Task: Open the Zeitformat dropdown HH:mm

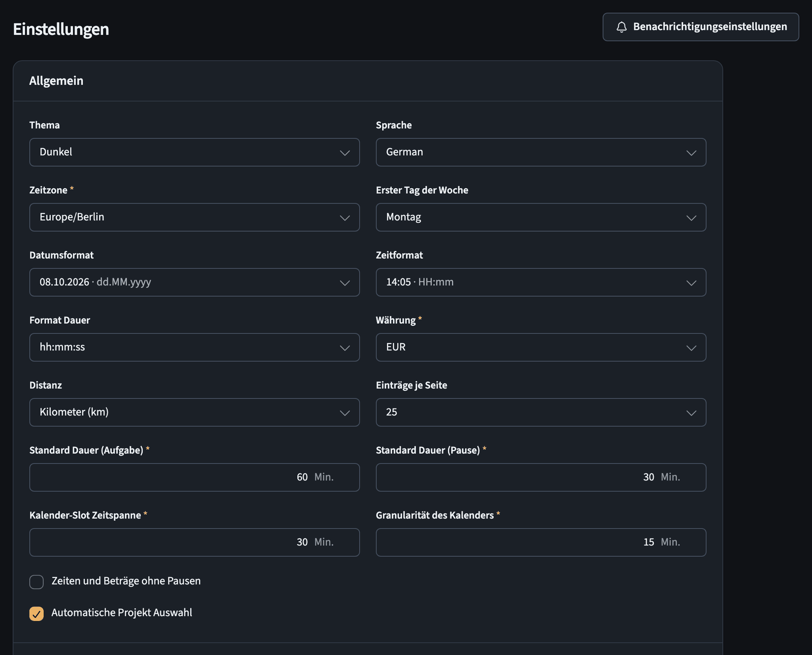Action: pos(541,282)
